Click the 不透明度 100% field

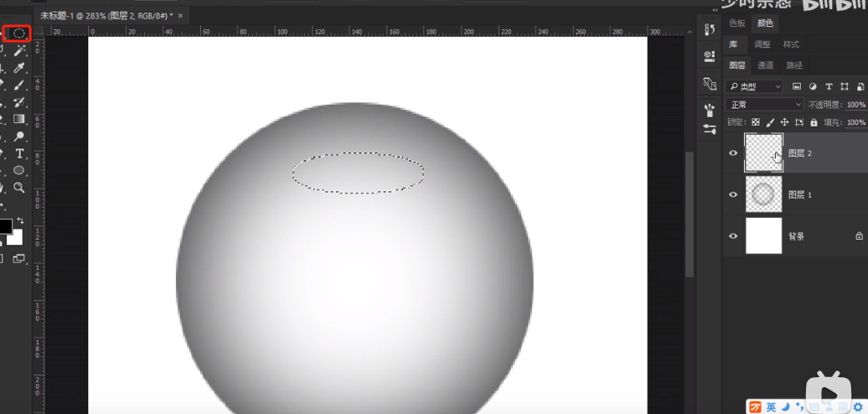855,104
